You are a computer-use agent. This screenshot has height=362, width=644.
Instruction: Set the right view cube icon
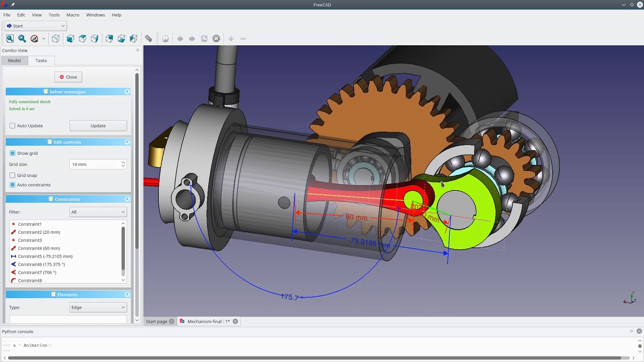[95, 39]
